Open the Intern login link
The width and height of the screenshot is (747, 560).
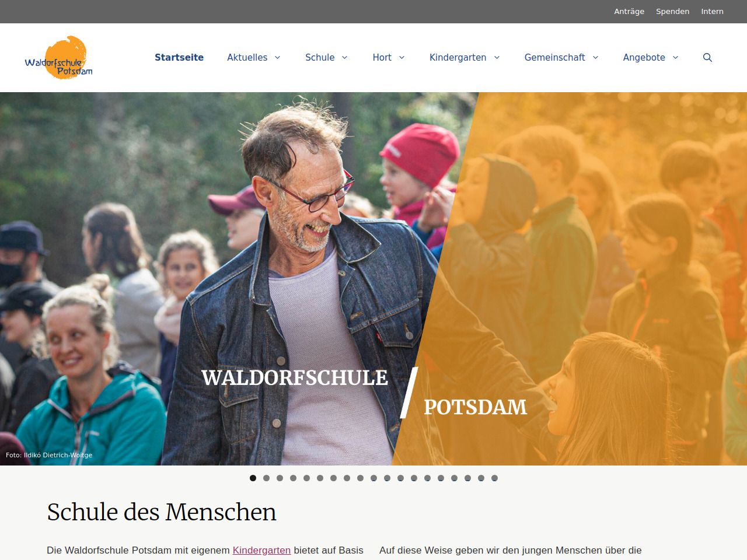712,11
